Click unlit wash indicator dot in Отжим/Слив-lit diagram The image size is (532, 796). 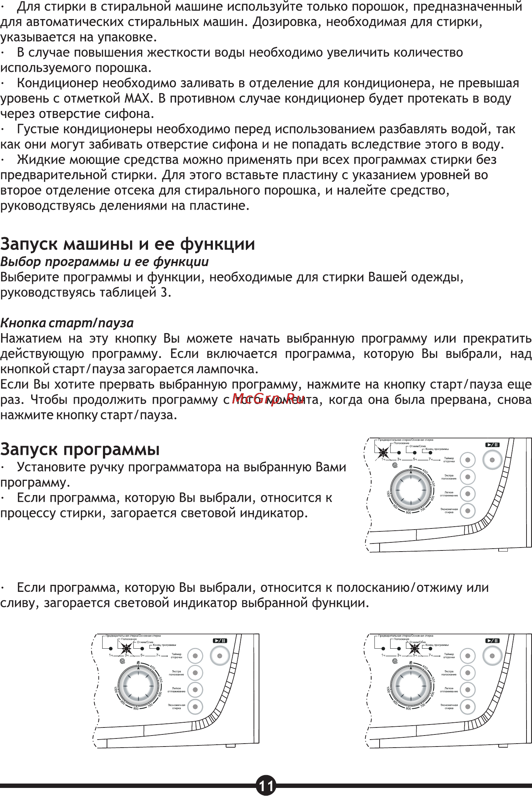pyautogui.click(x=383, y=649)
